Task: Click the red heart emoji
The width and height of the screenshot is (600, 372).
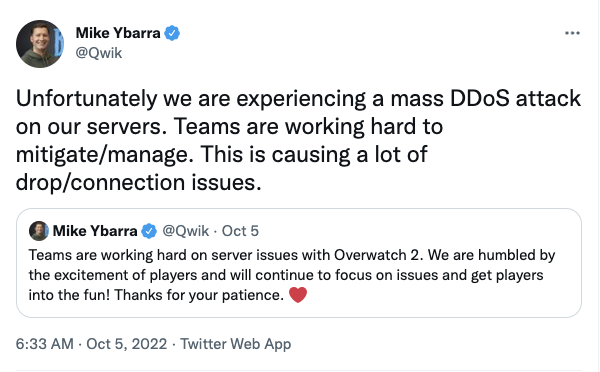Action: coord(298,295)
